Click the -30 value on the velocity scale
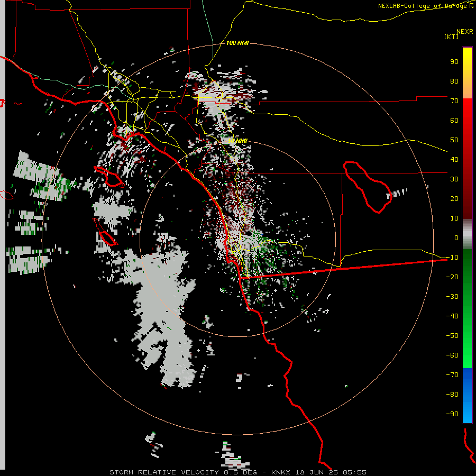Viewport: 476px width, 476px height. tap(452, 297)
